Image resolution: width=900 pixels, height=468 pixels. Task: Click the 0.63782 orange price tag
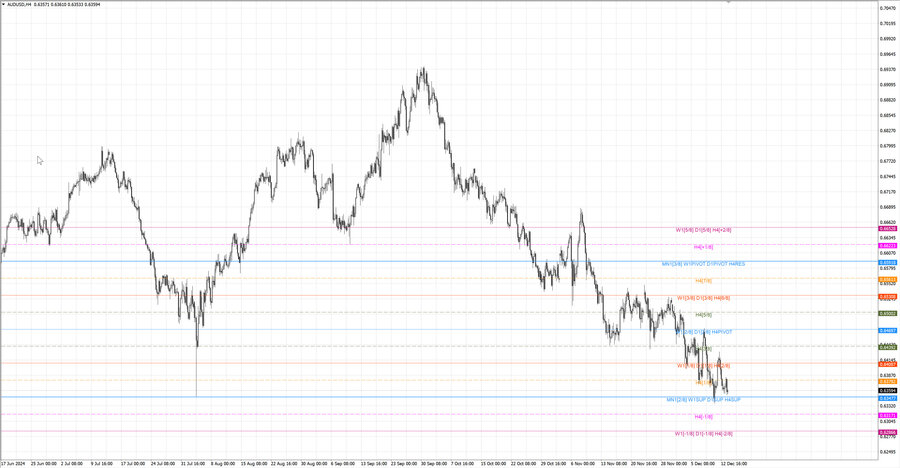(888, 381)
